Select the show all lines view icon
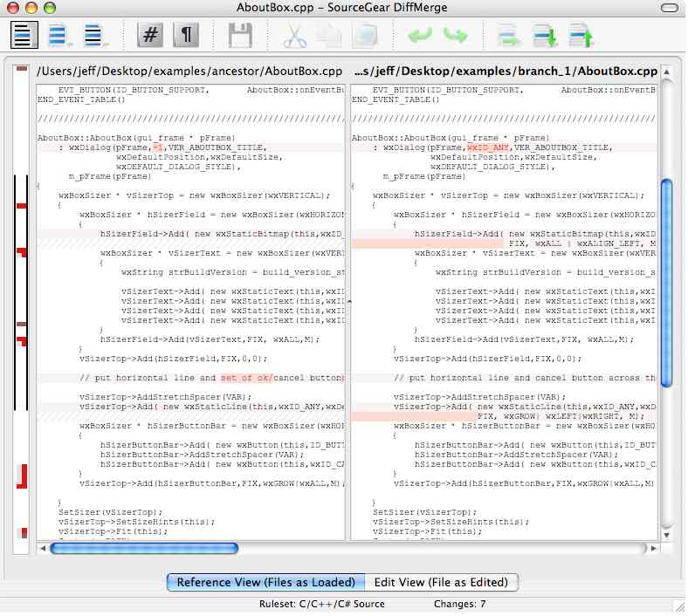Image resolution: width=688 pixels, height=616 pixels. 24,35
